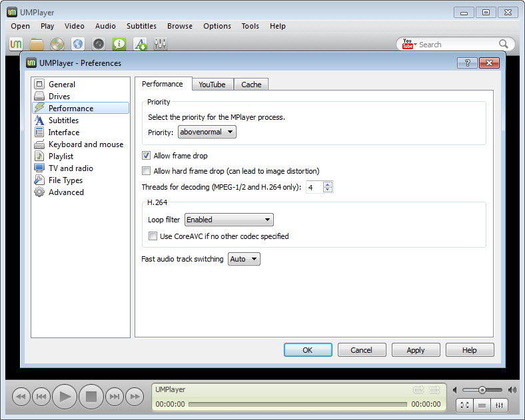Show media info green icon
The width and height of the screenshot is (525, 420).
tap(119, 44)
